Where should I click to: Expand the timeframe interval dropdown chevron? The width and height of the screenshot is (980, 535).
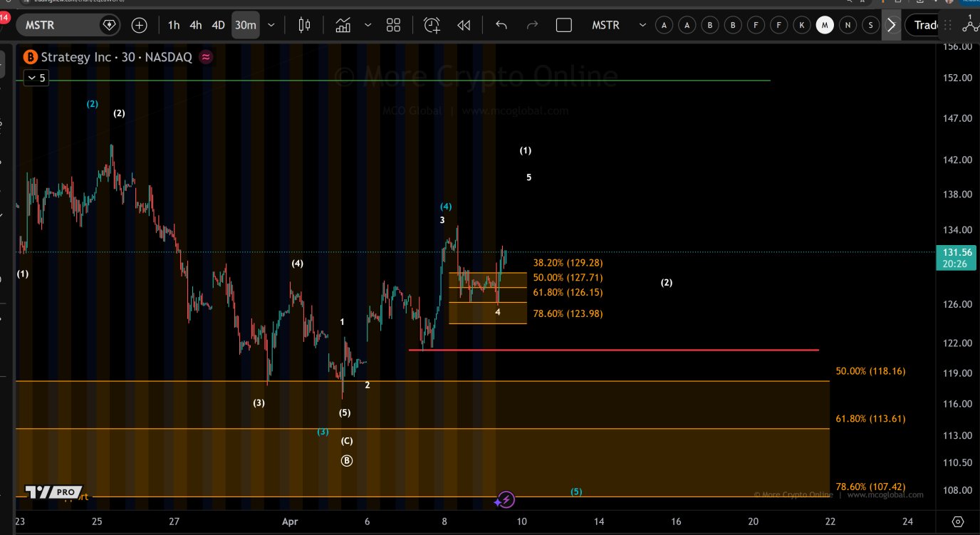[271, 26]
